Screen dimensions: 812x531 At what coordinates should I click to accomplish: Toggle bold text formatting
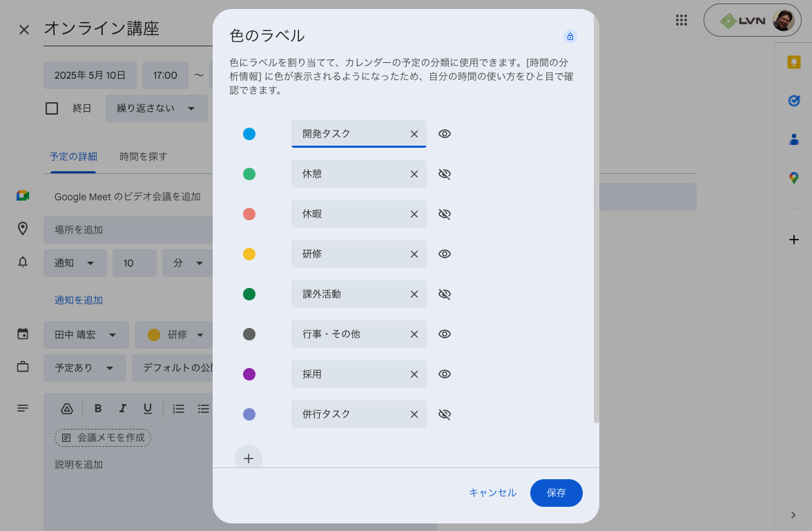tap(97, 409)
